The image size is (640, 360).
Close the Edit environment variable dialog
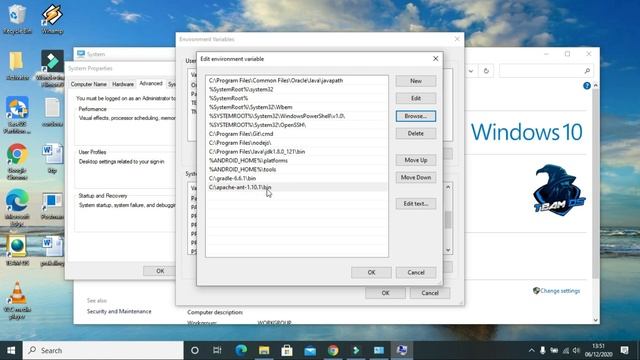(436, 59)
